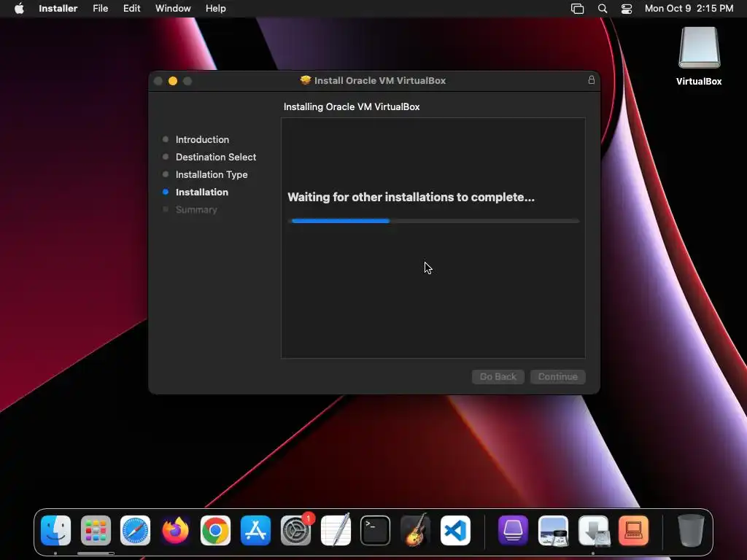Switch to Installer app in the Dock
The image size is (747, 560).
[x=594, y=531]
